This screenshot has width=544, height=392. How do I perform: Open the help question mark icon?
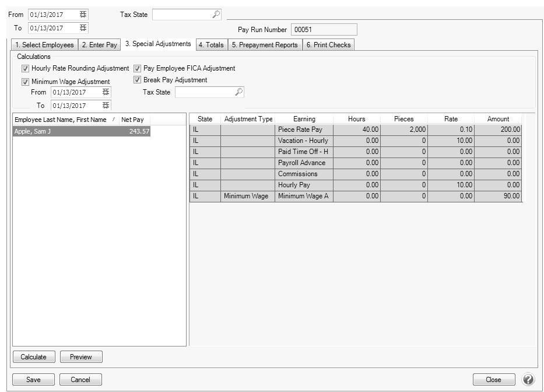[528, 379]
